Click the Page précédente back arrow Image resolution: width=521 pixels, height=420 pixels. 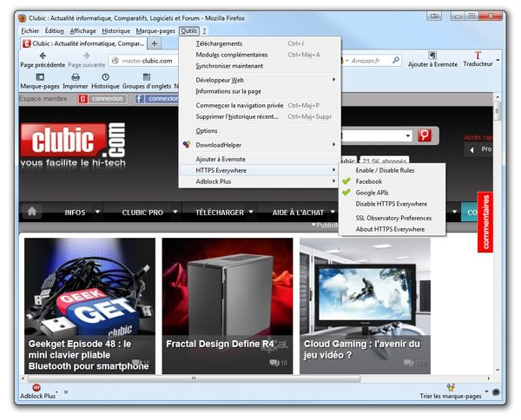pos(43,56)
